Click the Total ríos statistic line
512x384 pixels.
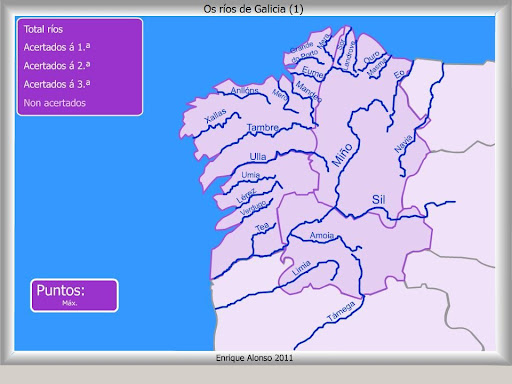(x=43, y=29)
